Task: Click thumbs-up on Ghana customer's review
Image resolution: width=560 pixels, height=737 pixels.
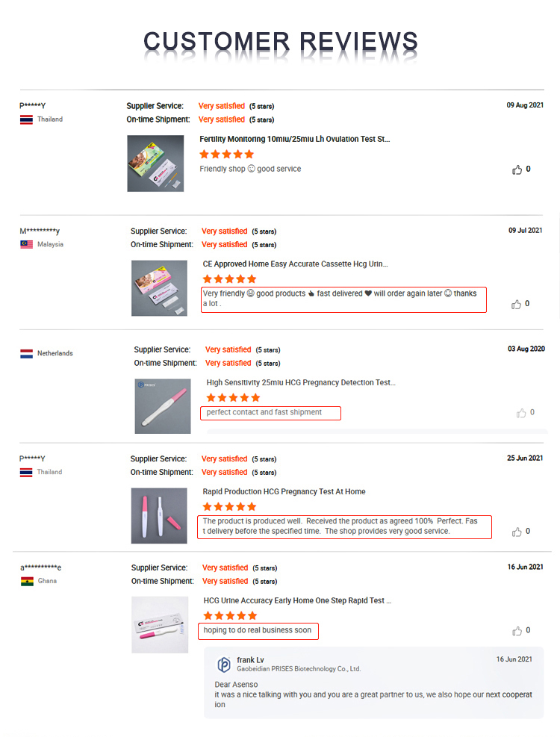Action: pos(517,631)
